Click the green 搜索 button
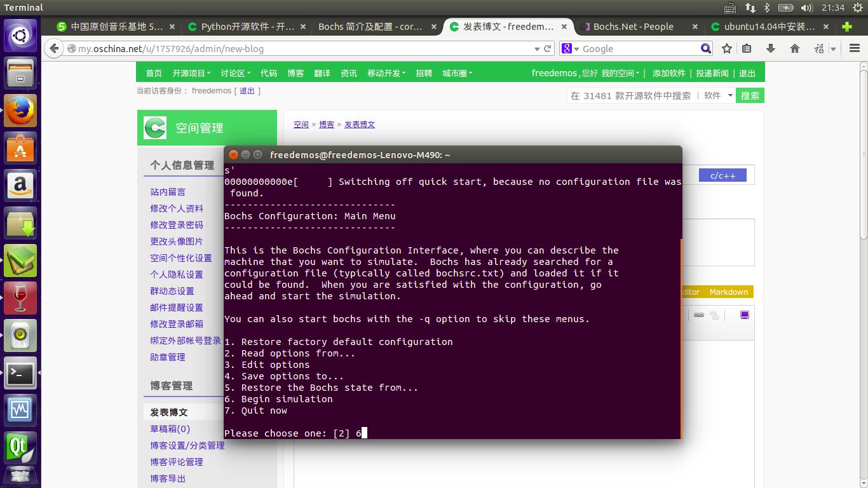This screenshot has width=868, height=488. (x=750, y=95)
